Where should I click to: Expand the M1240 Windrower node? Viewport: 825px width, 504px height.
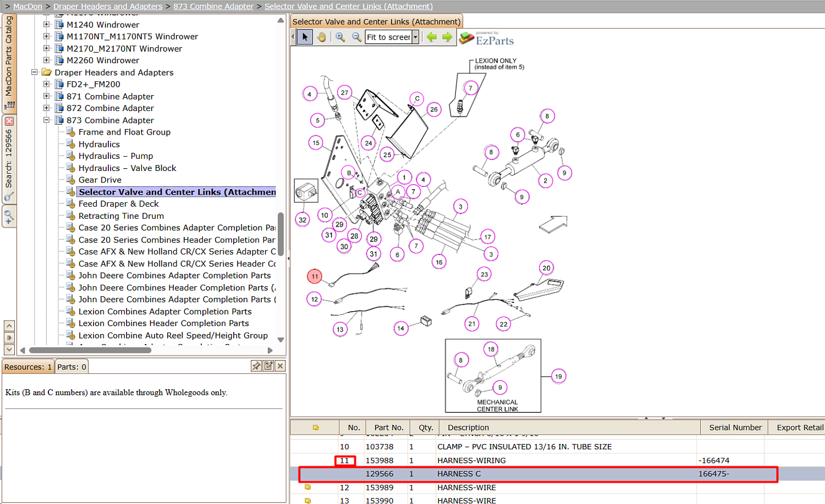coord(47,25)
